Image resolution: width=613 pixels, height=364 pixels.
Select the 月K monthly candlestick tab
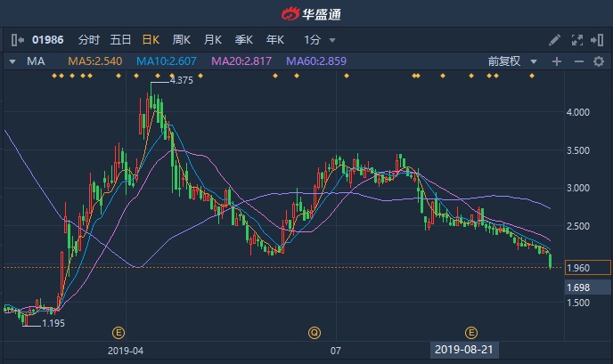(213, 40)
